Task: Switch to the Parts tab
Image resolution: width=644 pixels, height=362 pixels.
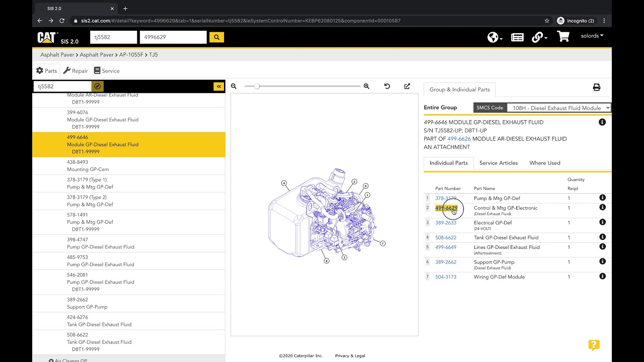Action: [46, 71]
